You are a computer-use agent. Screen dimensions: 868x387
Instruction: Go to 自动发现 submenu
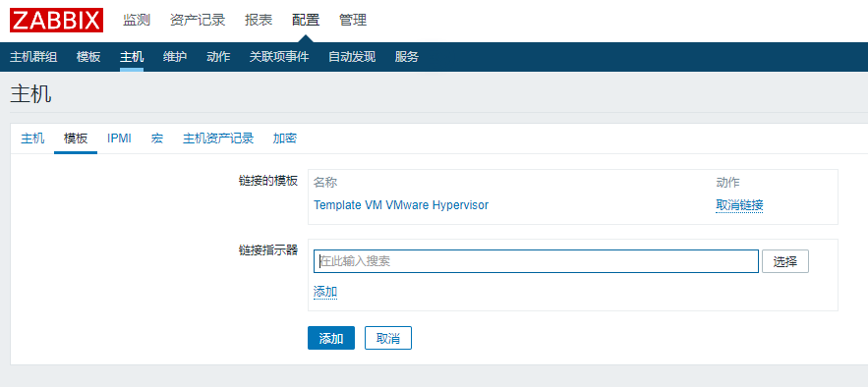[352, 56]
